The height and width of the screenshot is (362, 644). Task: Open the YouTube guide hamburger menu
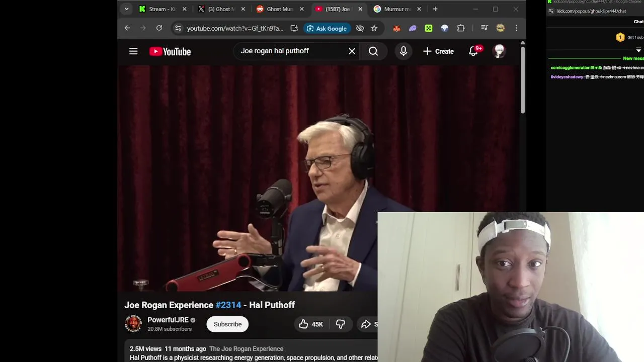tap(133, 51)
